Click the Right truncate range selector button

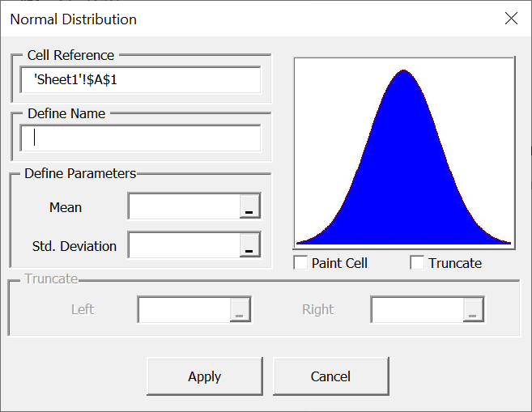pyautogui.click(x=474, y=309)
